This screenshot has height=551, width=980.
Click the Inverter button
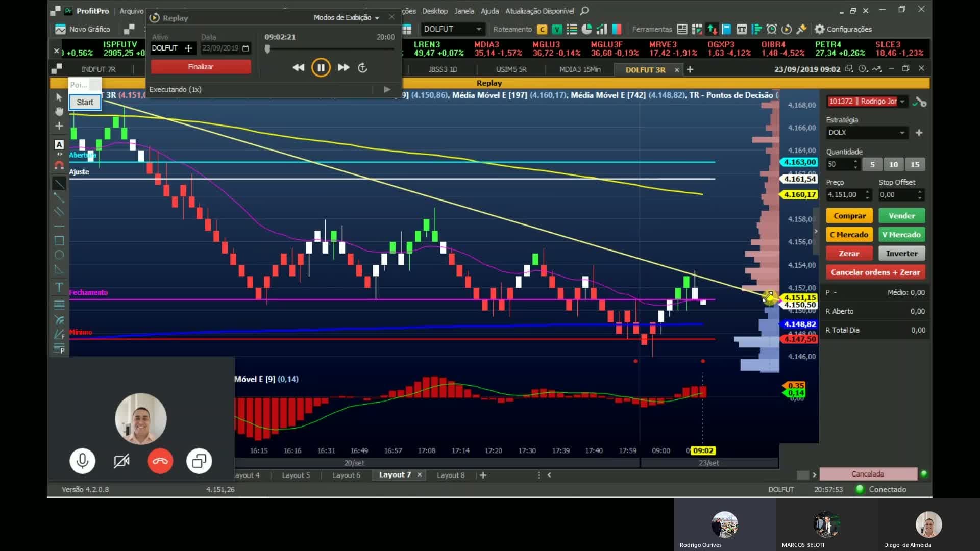click(x=901, y=254)
